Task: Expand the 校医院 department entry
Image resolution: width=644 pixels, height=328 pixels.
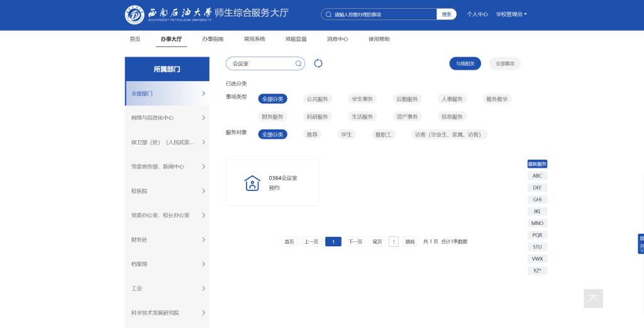Action: point(167,191)
